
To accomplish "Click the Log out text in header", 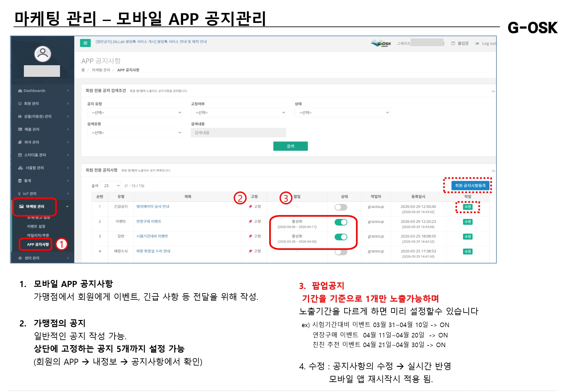I will [x=489, y=44].
